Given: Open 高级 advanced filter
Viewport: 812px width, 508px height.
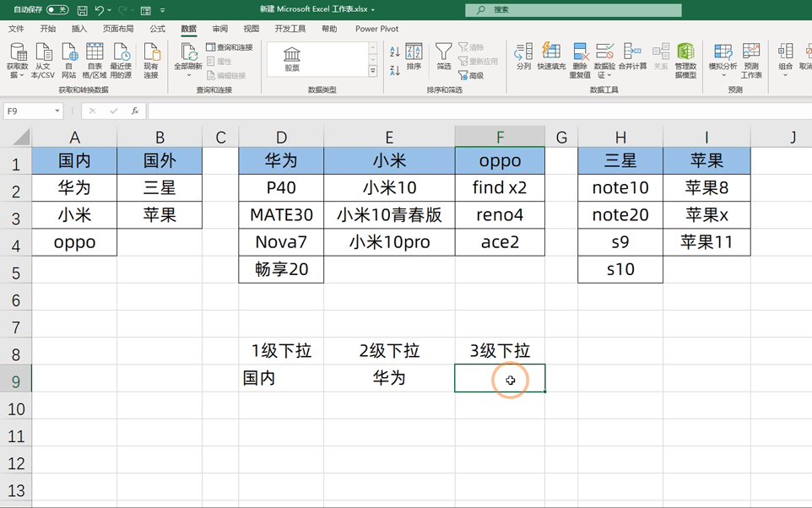Looking at the screenshot, I should (471, 76).
